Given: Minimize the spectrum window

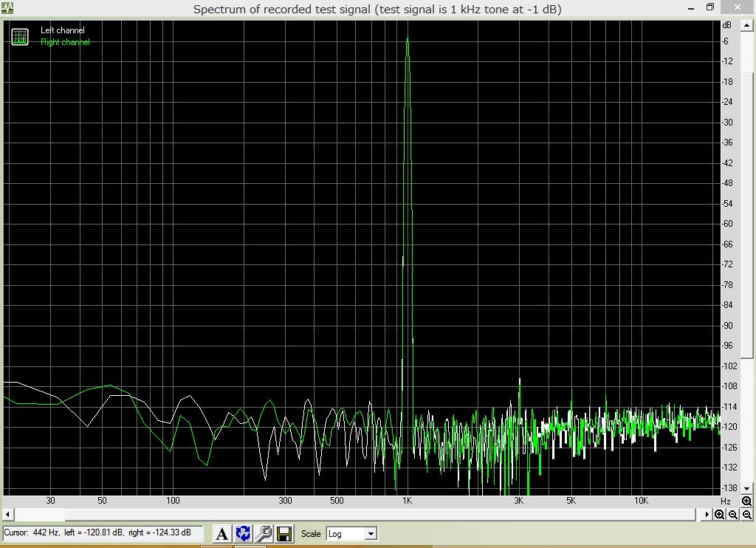Looking at the screenshot, I should click(690, 7).
